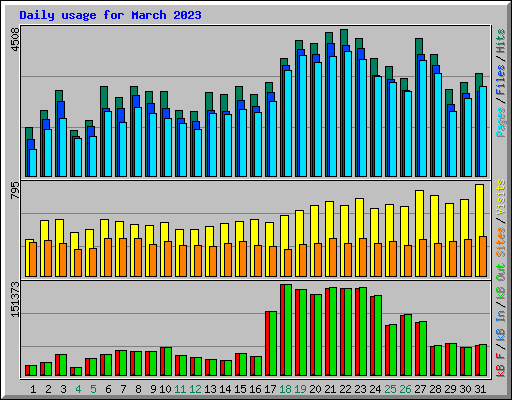Click the 'Daily usage for March 2023' title

click(x=110, y=15)
